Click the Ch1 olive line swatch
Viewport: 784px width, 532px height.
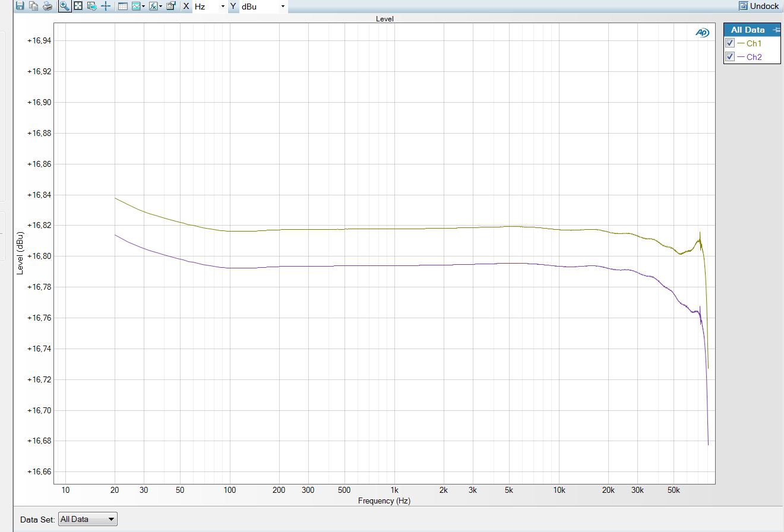[741, 43]
